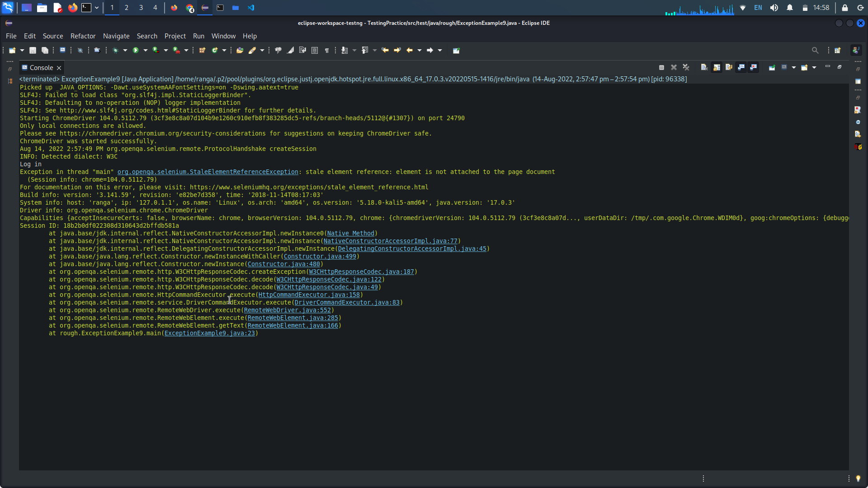This screenshot has width=868, height=488.
Task: Click the Open Type folder icon
Action: coord(240,50)
